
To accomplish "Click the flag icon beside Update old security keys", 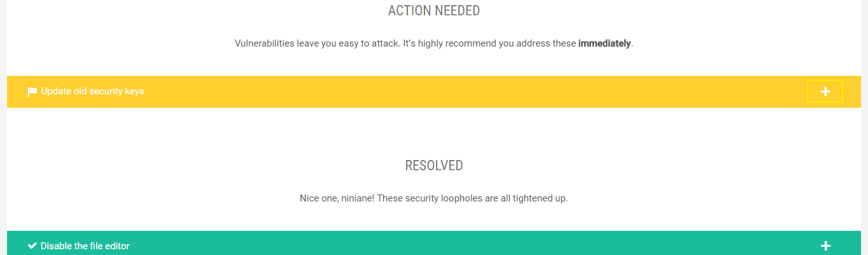I will coord(32,92).
